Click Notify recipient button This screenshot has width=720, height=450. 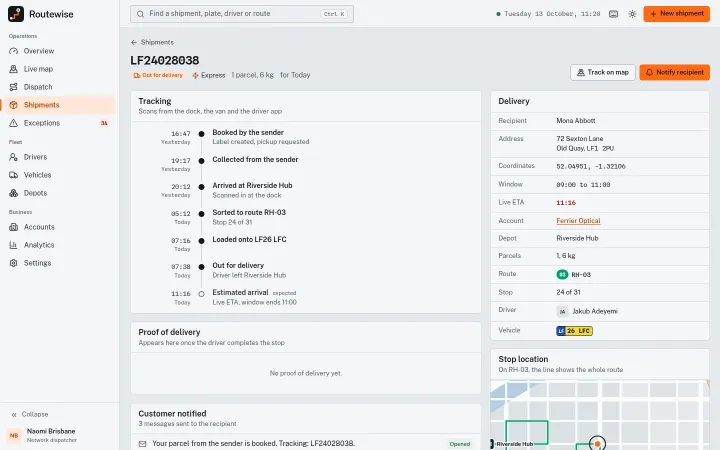click(x=675, y=73)
